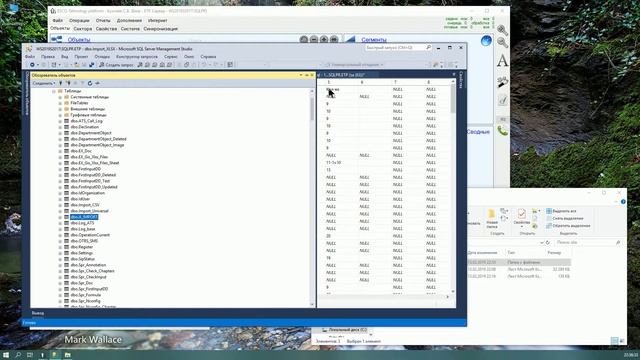Click the results grid horizontal scrollbar

click(x=385, y=297)
